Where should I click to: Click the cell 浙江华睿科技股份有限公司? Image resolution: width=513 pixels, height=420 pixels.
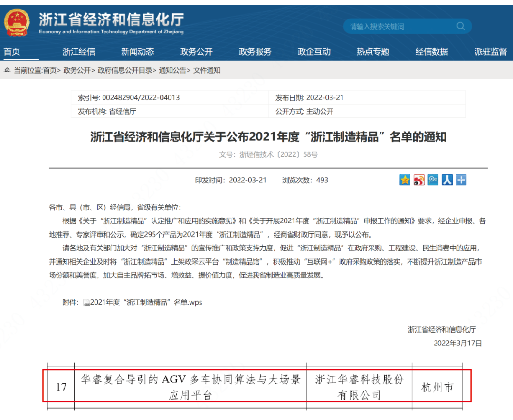click(359, 387)
